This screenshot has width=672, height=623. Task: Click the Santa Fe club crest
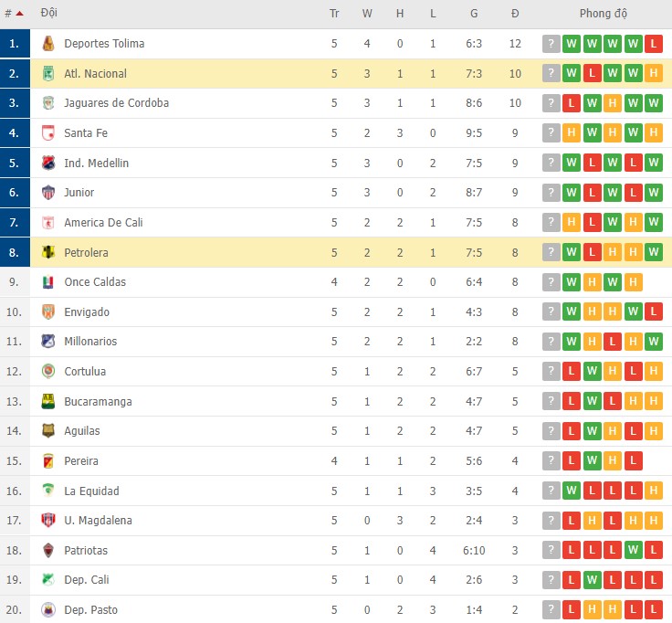click(48, 133)
